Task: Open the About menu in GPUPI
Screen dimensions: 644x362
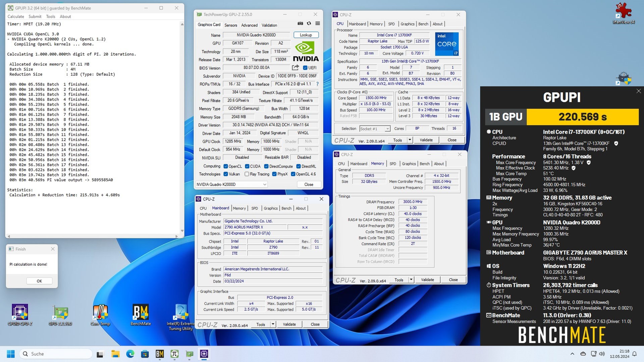Action: coord(65,16)
